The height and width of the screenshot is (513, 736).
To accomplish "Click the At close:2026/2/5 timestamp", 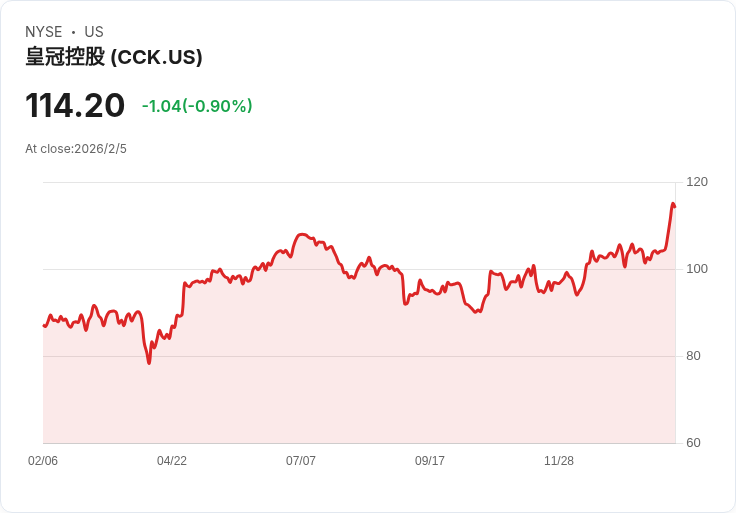I will 76,149.
